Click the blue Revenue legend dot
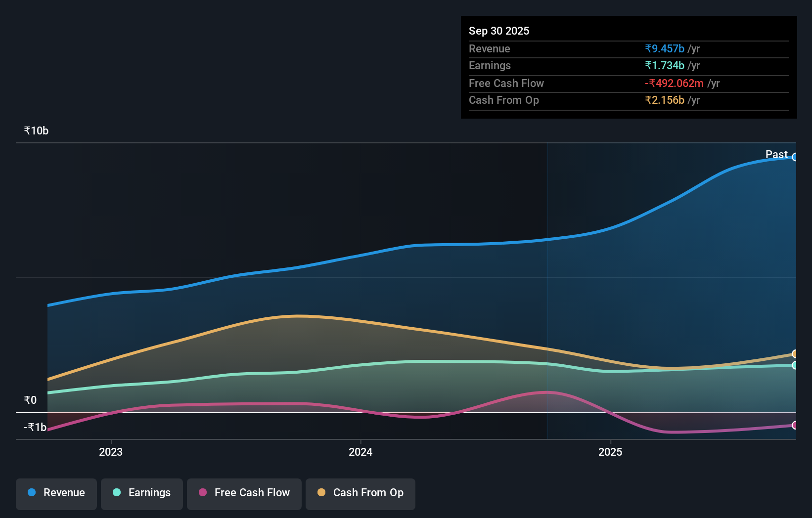Viewport: 812px width, 518px height. (x=31, y=492)
